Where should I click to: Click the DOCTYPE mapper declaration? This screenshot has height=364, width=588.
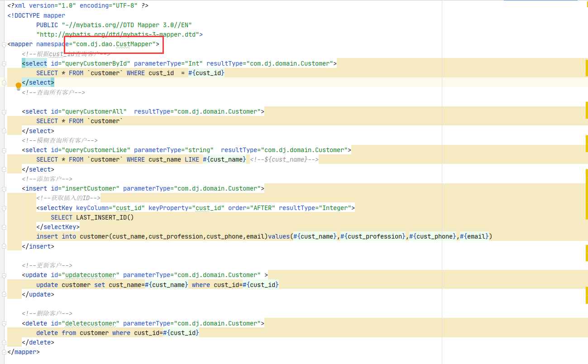coord(36,15)
